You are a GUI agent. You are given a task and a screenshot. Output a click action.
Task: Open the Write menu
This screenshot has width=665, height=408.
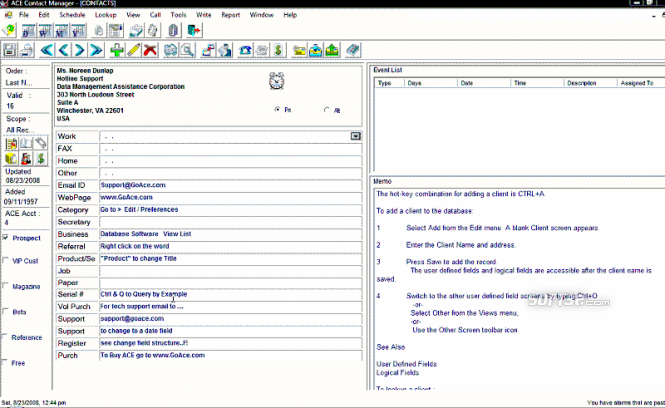coord(204,15)
